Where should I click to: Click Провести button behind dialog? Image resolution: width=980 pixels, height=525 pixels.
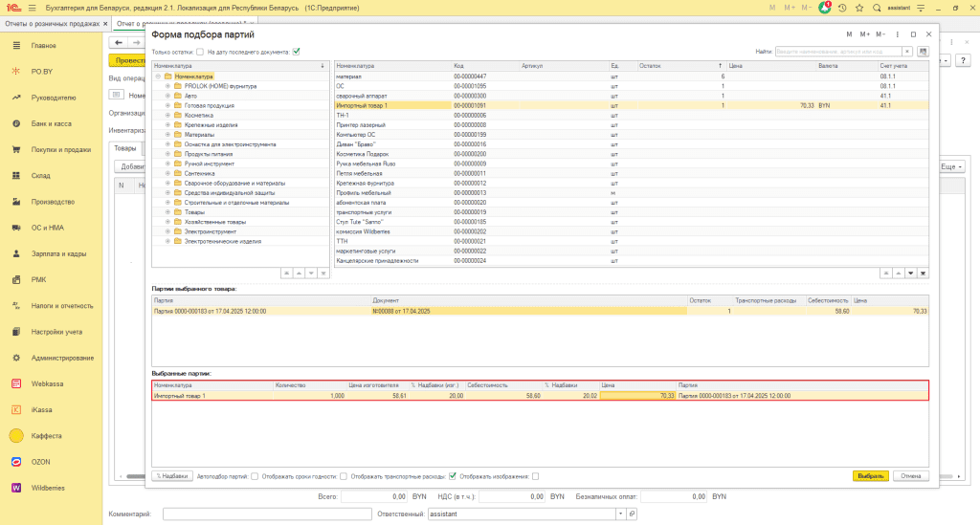pos(127,60)
